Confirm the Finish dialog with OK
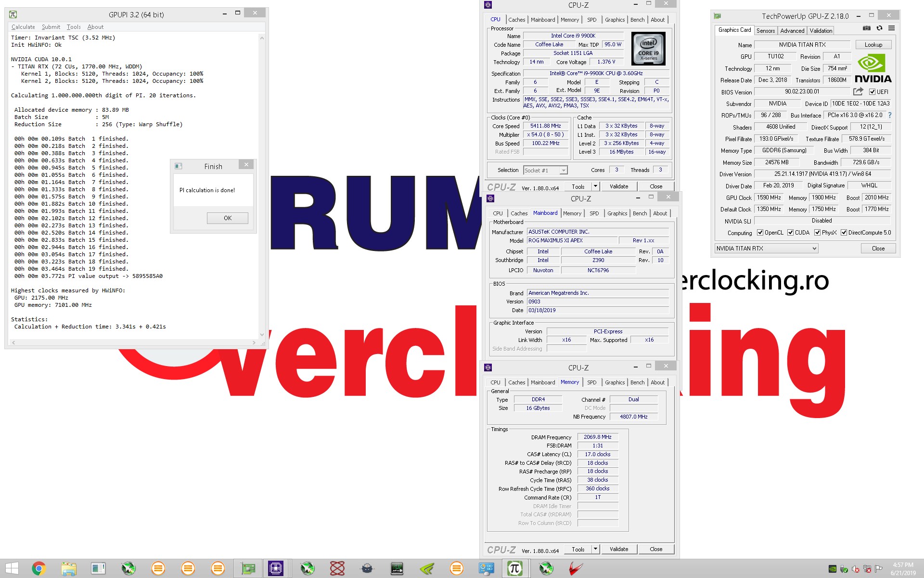Image resolution: width=924 pixels, height=578 pixels. tap(228, 218)
